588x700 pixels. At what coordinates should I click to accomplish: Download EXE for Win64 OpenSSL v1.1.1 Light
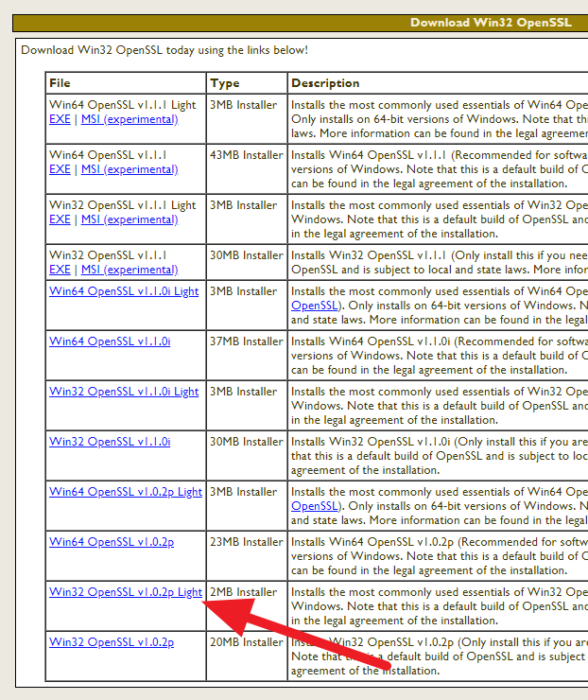click(x=60, y=119)
